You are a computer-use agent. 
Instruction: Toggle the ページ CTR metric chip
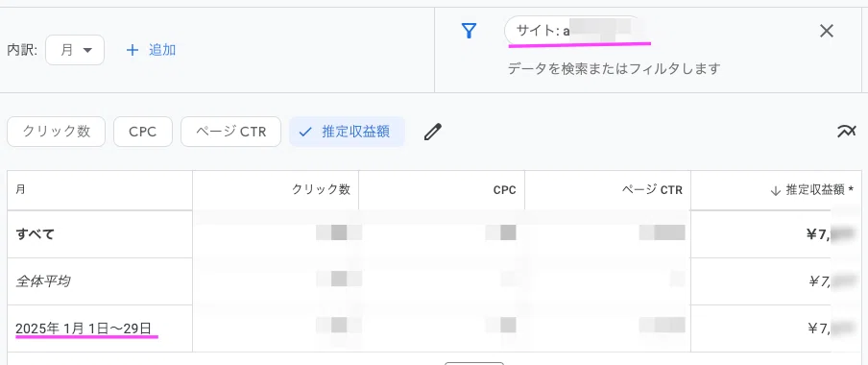230,132
